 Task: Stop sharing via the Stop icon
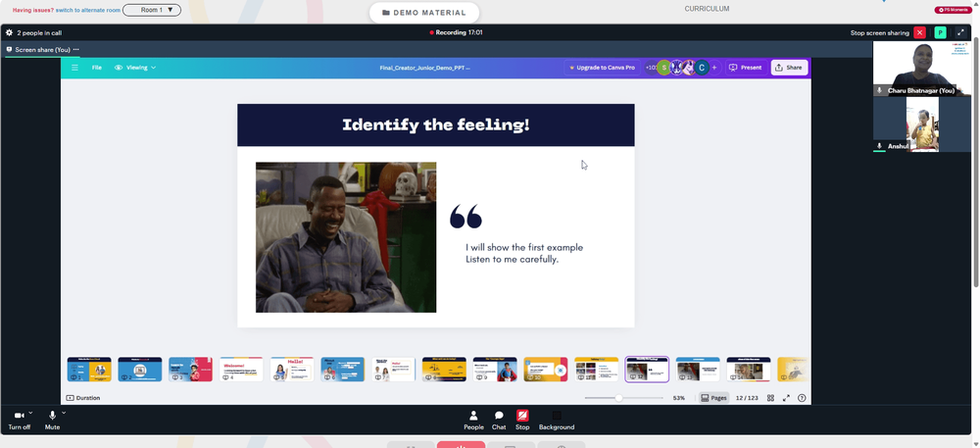coord(522,420)
